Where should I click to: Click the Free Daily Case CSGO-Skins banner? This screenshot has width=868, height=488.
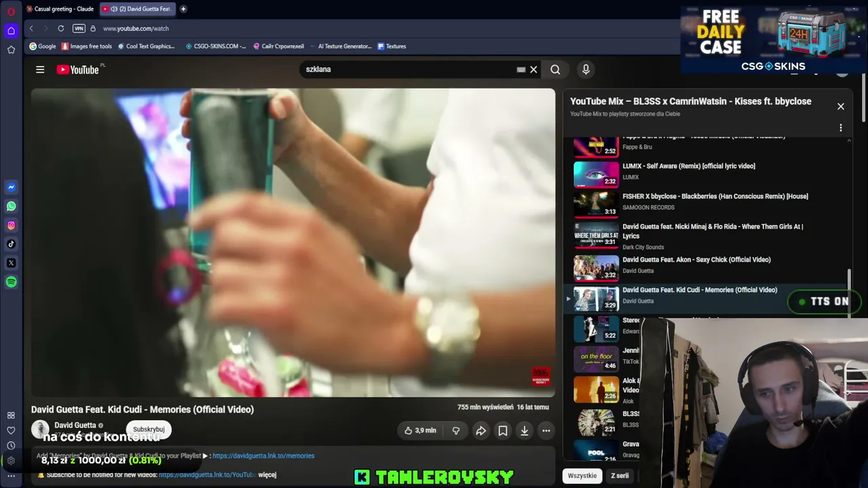[774, 40]
